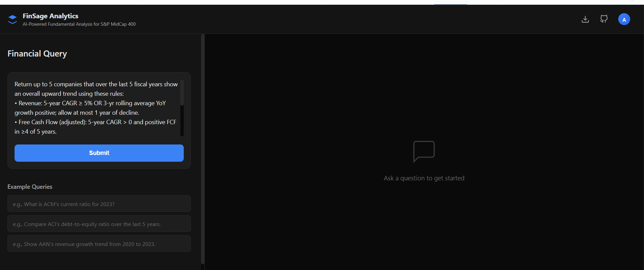The height and width of the screenshot is (270, 644).
Task: Click the Financial Query heading
Action: 37,54
